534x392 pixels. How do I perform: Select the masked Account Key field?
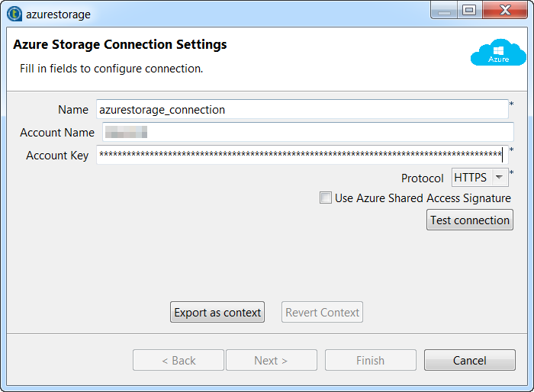[x=299, y=156]
